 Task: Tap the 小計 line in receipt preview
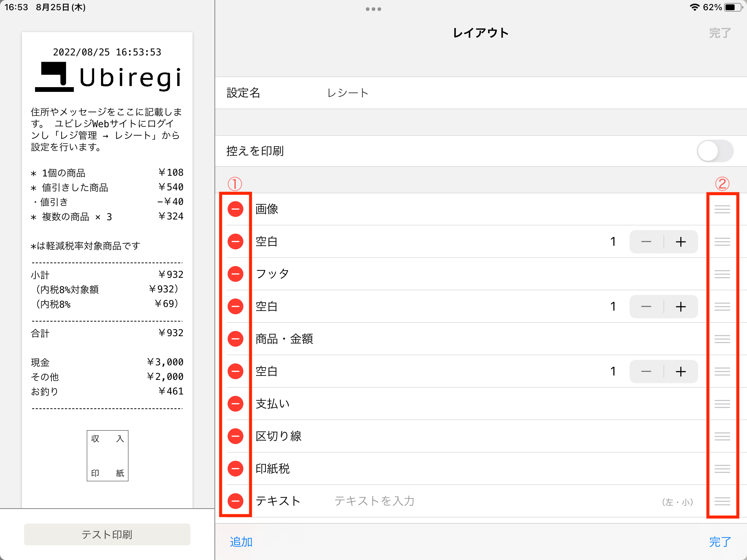tap(107, 275)
